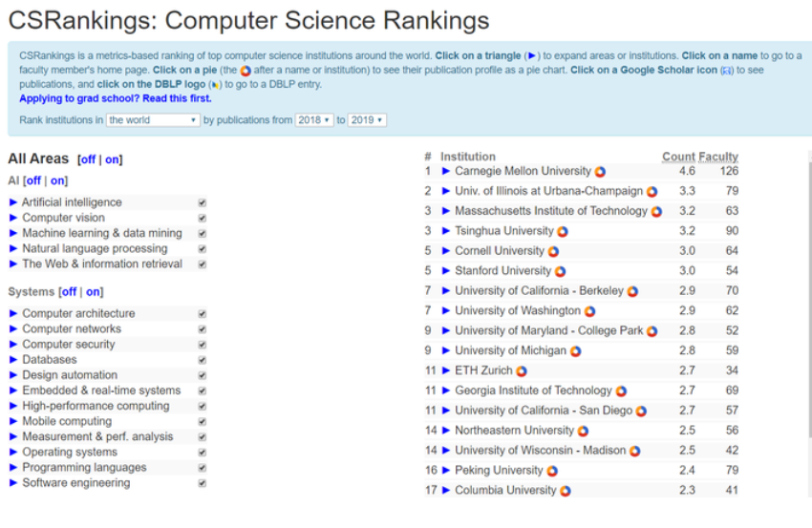812x528 pixels.
Task: Expand the Computer vision area triangle
Action: pyautogui.click(x=13, y=218)
